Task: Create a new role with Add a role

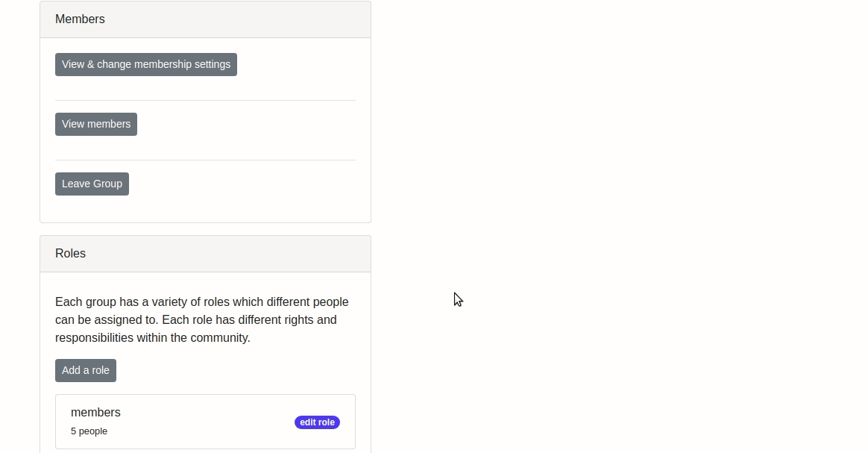Action: point(86,370)
